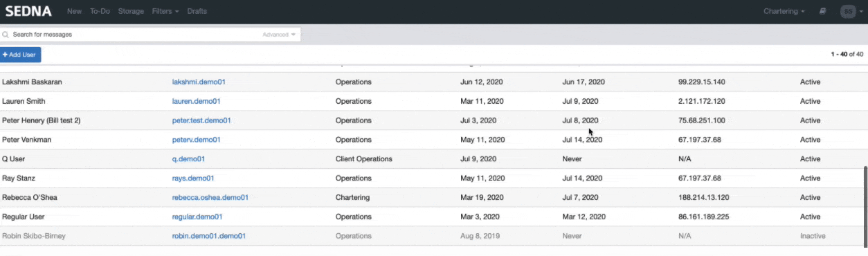Select the Regular User name
868x256 pixels.
point(24,217)
